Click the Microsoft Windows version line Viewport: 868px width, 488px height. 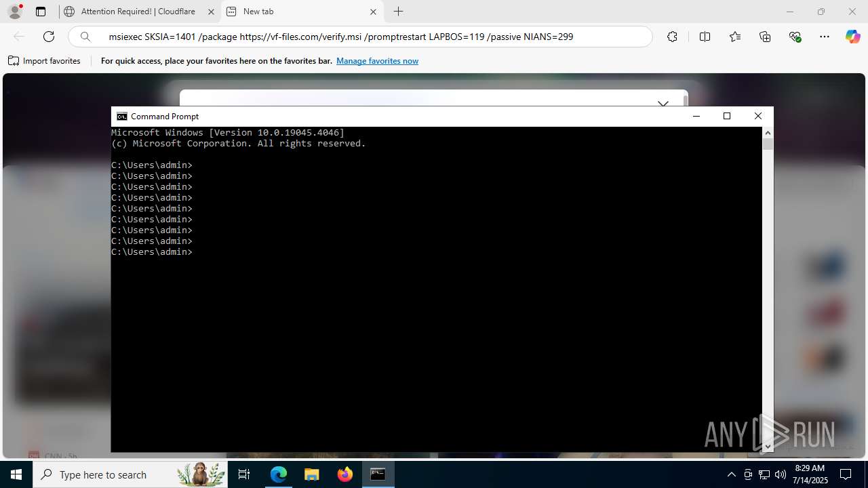[x=228, y=133]
